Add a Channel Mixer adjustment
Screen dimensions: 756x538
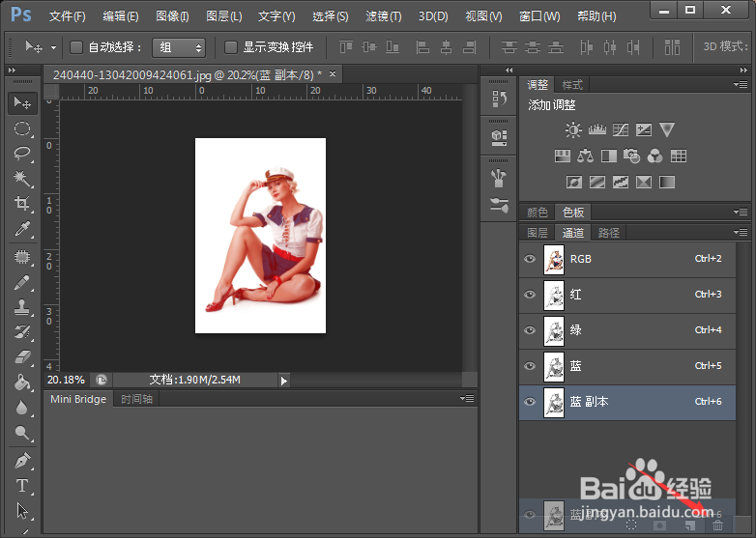(x=654, y=156)
